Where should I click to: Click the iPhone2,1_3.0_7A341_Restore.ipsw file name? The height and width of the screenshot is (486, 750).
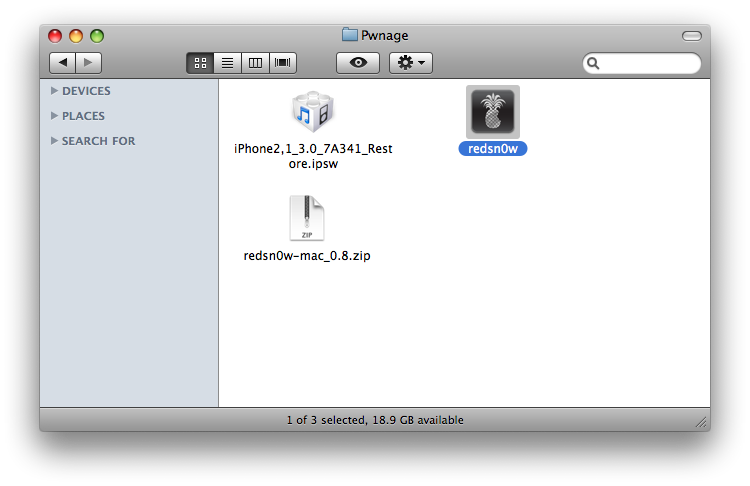(313, 156)
